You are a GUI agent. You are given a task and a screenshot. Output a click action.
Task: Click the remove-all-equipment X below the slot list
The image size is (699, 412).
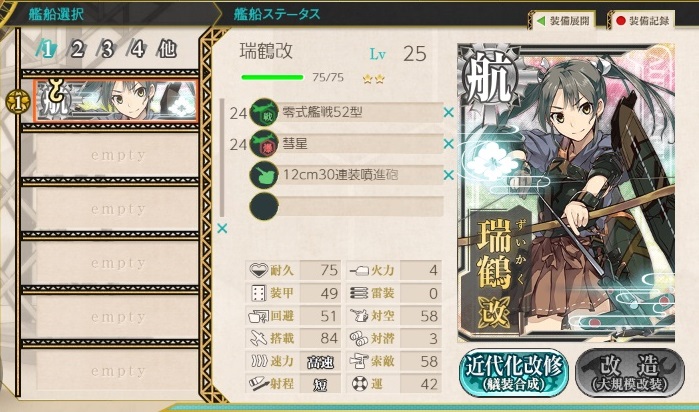coord(222,228)
